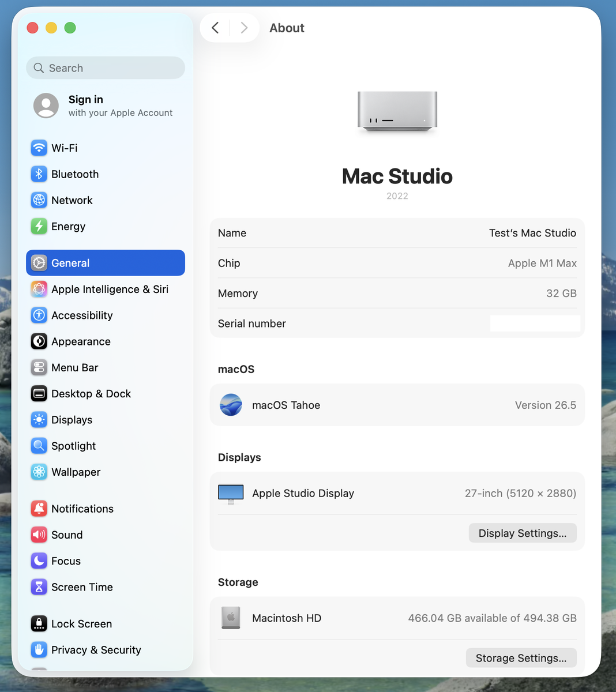Click the Spotlight magnifier icon

[x=39, y=446]
